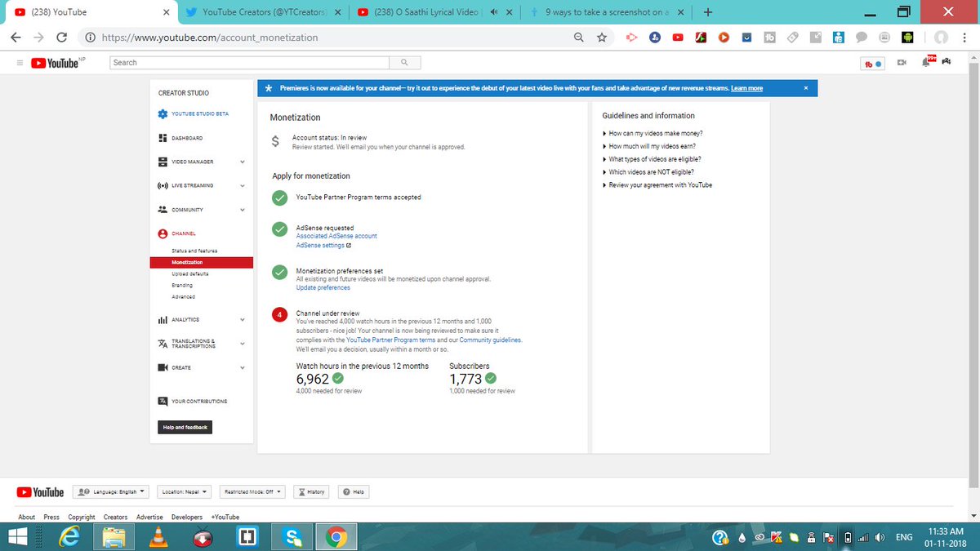This screenshot has width=980, height=551.
Task: Select Advanced in Channel menu
Action: (183, 297)
